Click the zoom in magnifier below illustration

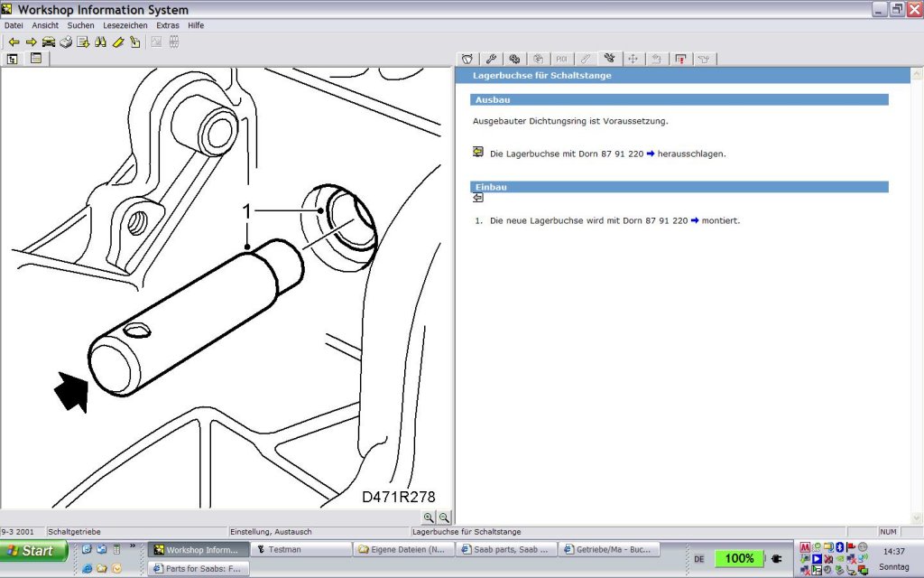pyautogui.click(x=429, y=517)
